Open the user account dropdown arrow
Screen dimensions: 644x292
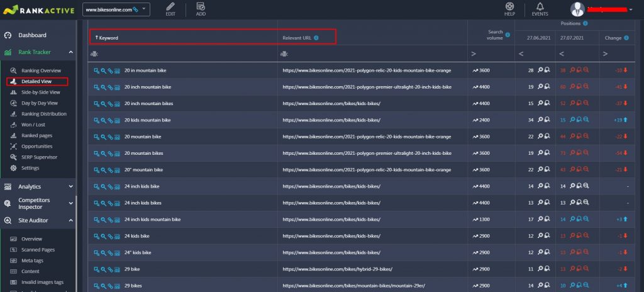pos(630,9)
